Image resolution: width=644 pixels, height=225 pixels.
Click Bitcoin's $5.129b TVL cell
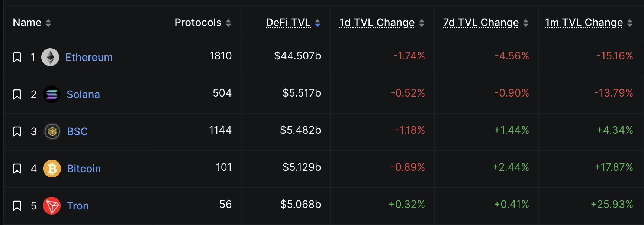click(x=302, y=167)
